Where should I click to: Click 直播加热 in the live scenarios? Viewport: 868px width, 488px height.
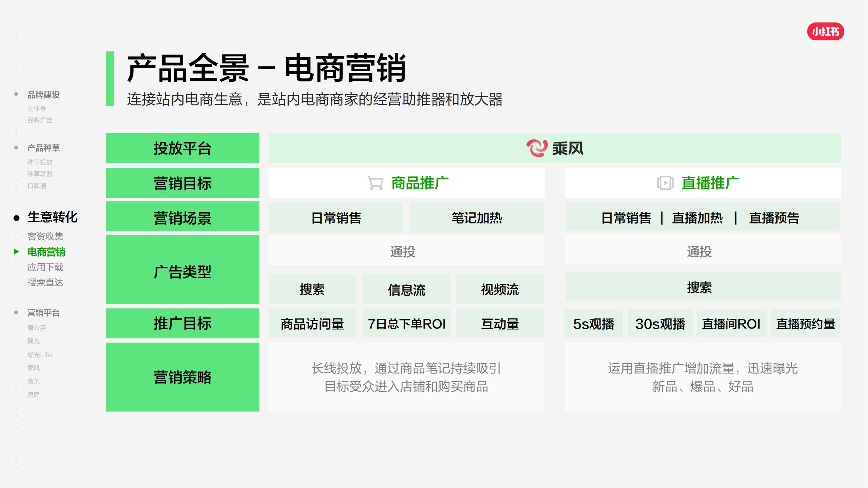click(697, 218)
